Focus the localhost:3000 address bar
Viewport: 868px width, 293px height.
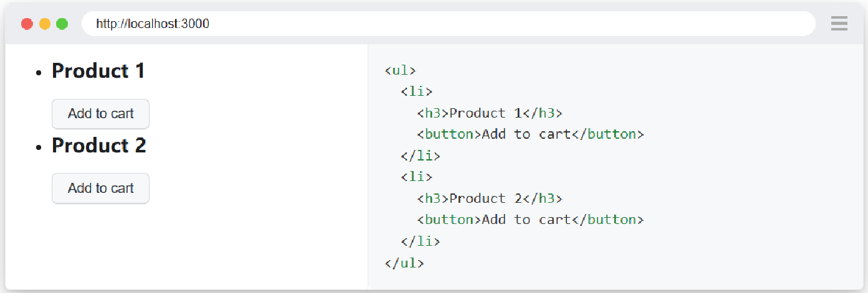click(449, 24)
